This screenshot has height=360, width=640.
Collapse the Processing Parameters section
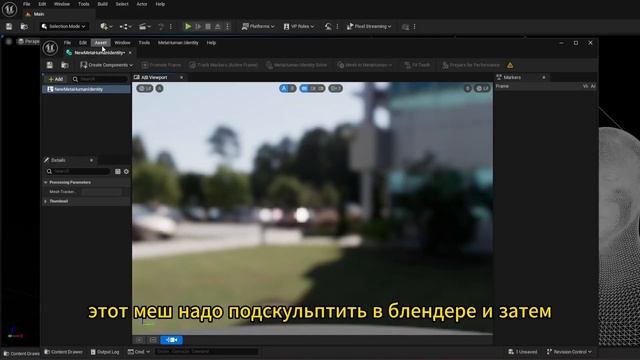(x=46, y=182)
